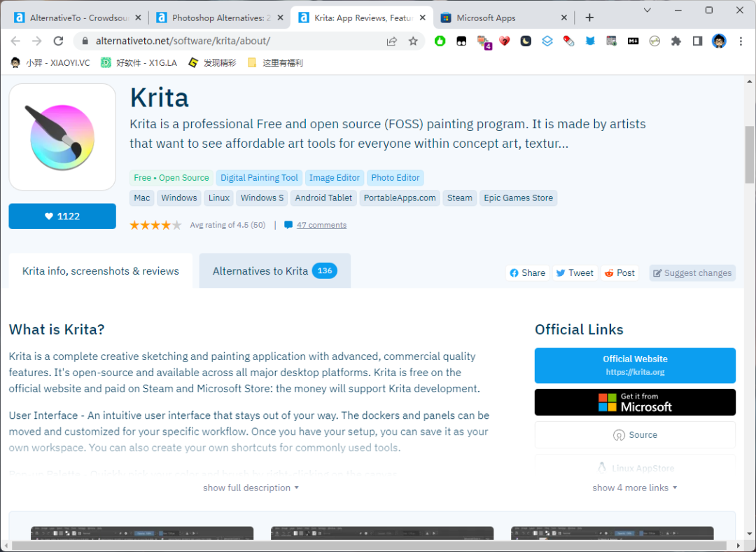Click the blue cat face extension icon
This screenshot has width=756, height=552.
pos(590,41)
